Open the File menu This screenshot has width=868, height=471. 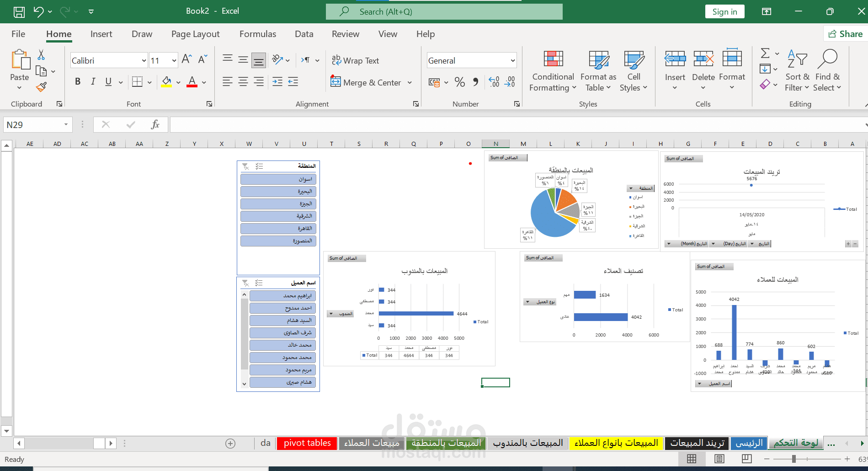(18, 34)
